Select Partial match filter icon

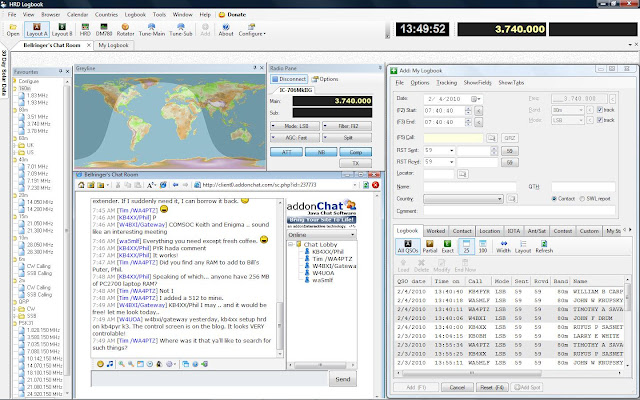click(429, 247)
